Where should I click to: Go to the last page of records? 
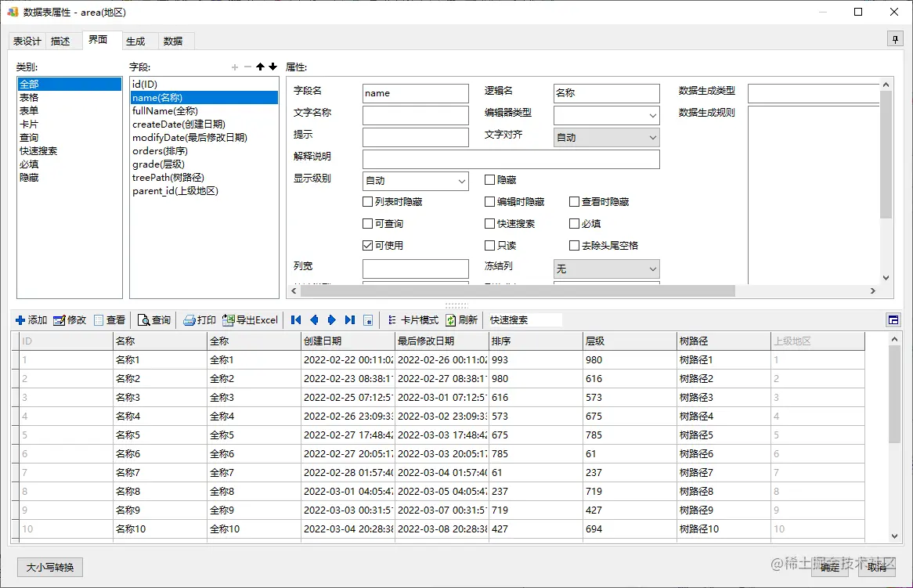coord(350,320)
